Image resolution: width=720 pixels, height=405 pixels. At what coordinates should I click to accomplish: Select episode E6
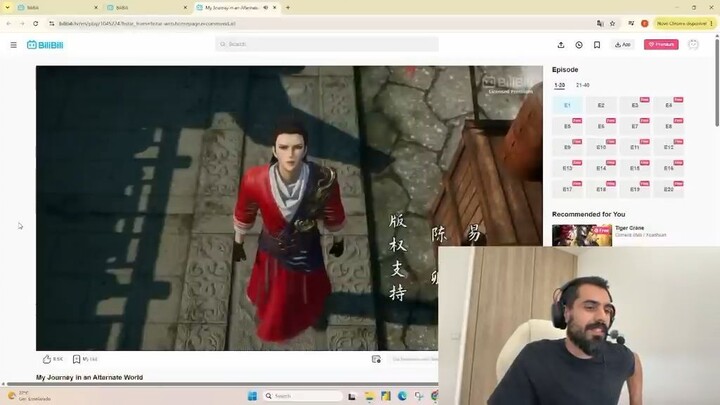[x=601, y=126]
